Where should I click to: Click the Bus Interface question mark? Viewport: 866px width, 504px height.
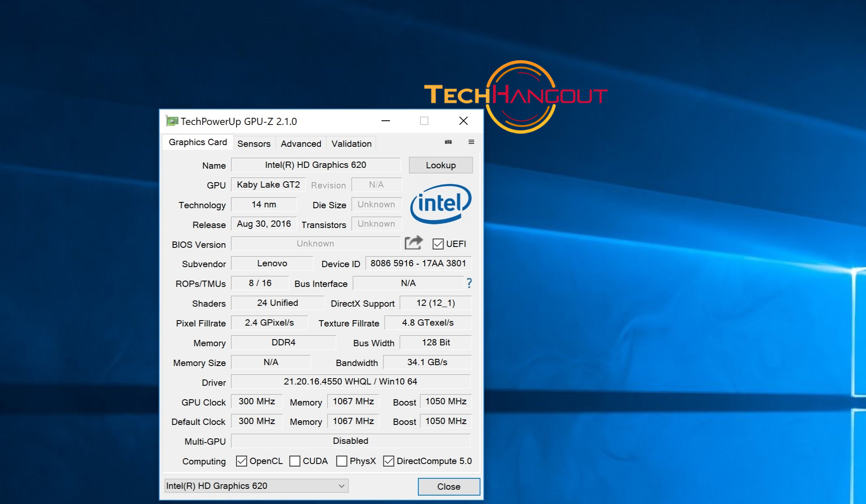click(469, 283)
